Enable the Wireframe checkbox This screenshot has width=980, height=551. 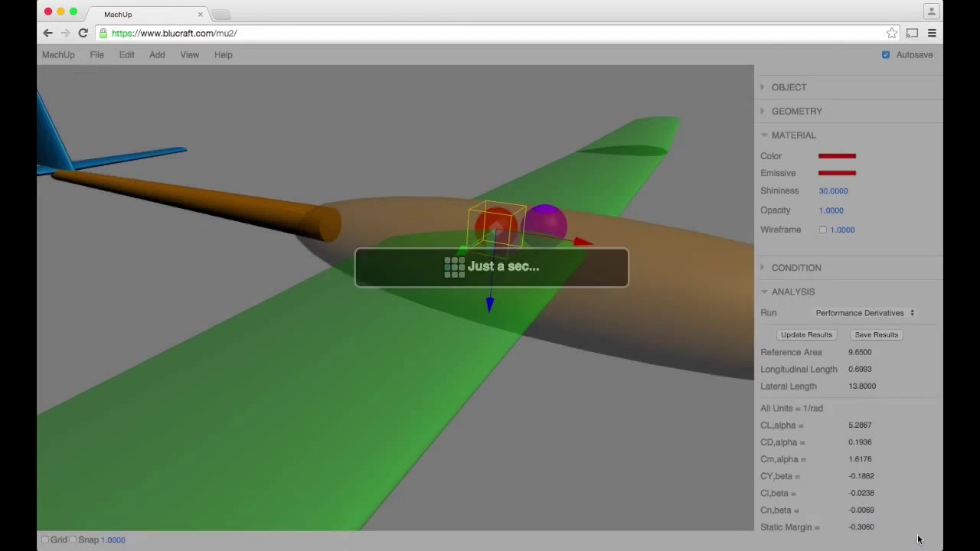coord(823,230)
